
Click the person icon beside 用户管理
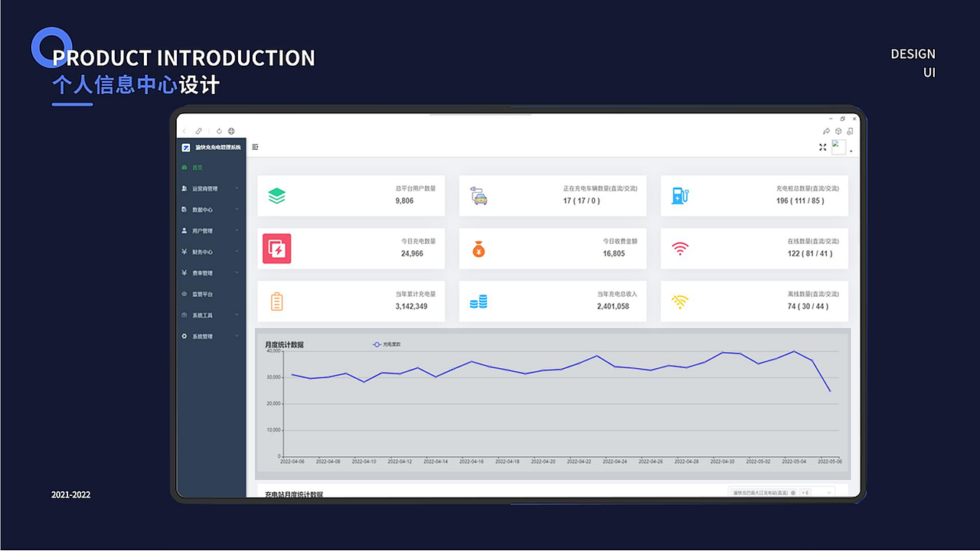184,230
